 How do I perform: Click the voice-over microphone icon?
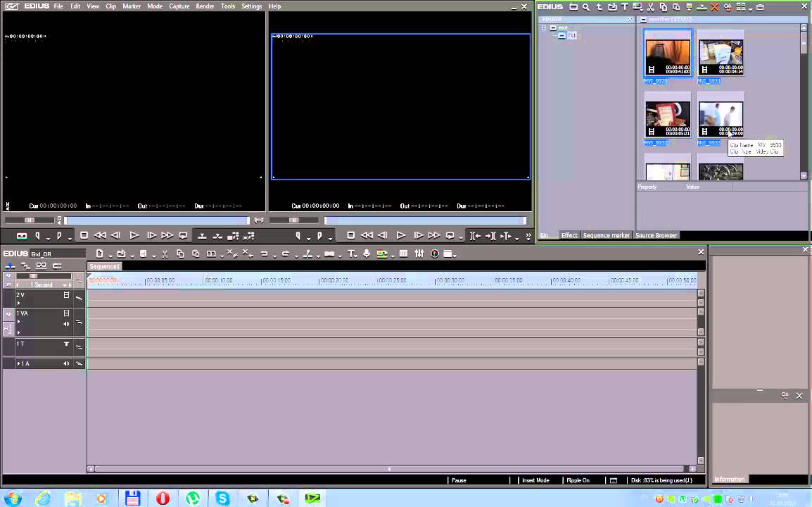(367, 254)
